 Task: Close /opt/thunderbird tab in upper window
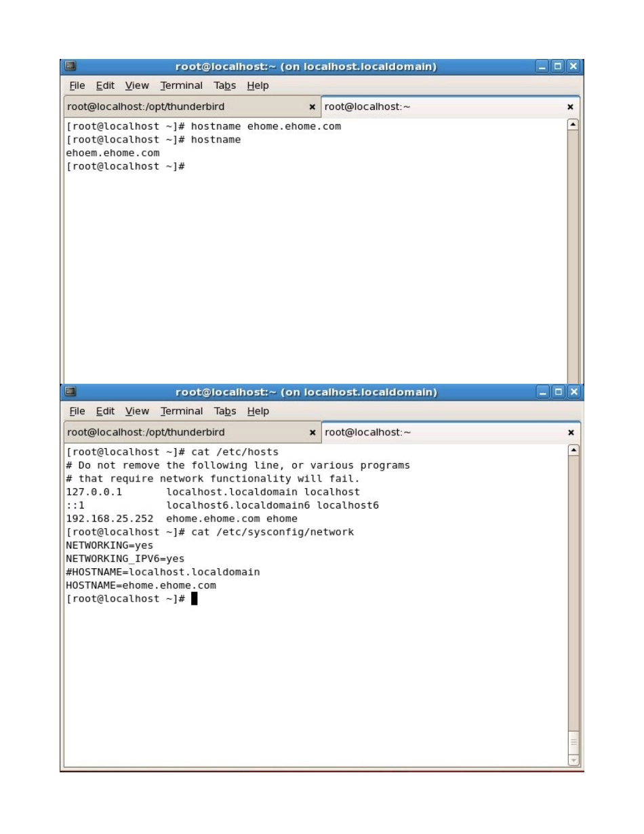[312, 107]
